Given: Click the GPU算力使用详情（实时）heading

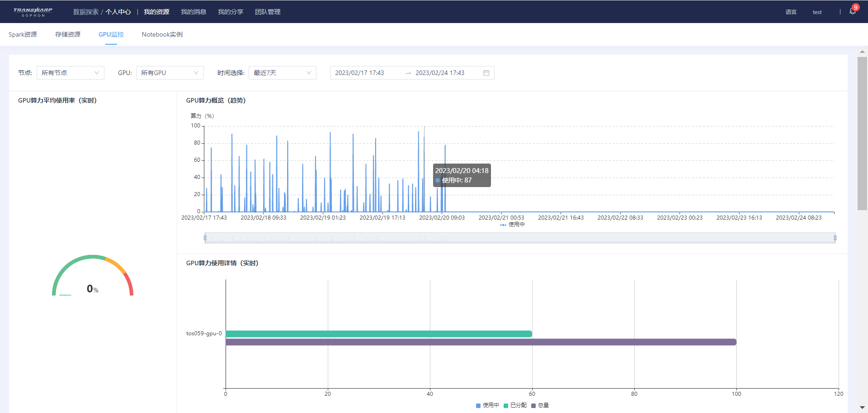Looking at the screenshot, I should [x=222, y=263].
